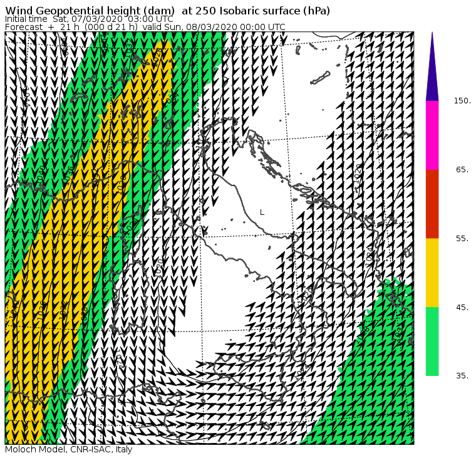Image resolution: width=476 pixels, height=458 pixels.
Task: Click the legend value '35.'
Action: (463, 376)
